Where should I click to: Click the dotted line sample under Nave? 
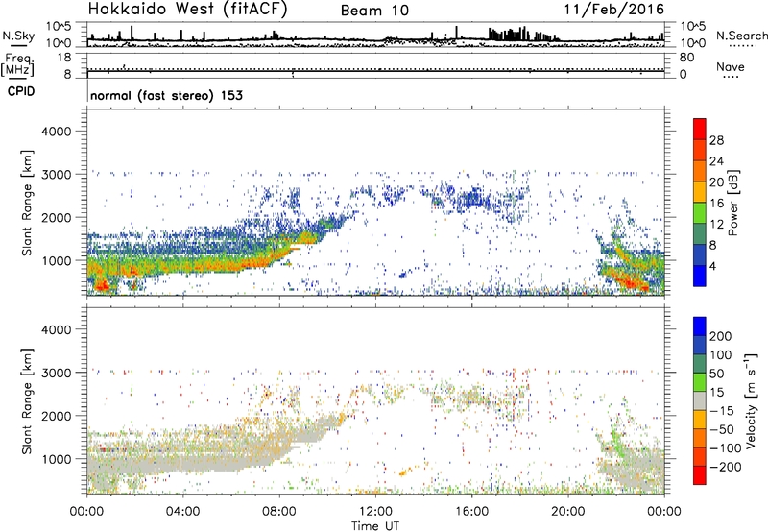pyautogui.click(x=732, y=78)
